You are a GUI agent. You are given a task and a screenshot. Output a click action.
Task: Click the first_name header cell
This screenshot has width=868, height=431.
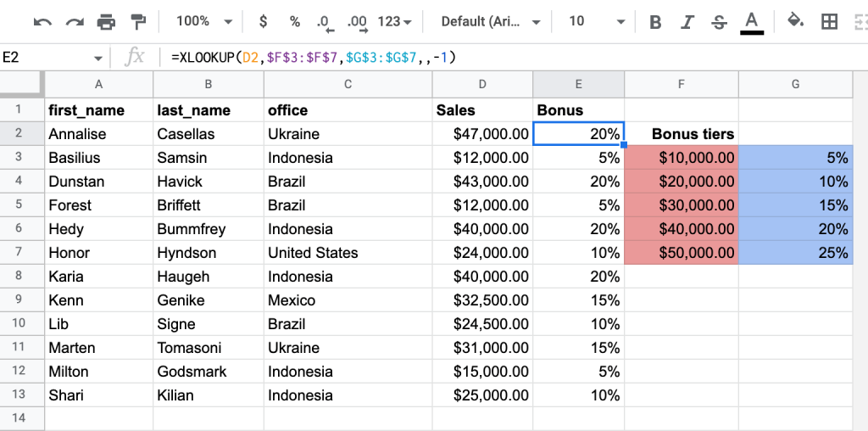click(x=98, y=110)
